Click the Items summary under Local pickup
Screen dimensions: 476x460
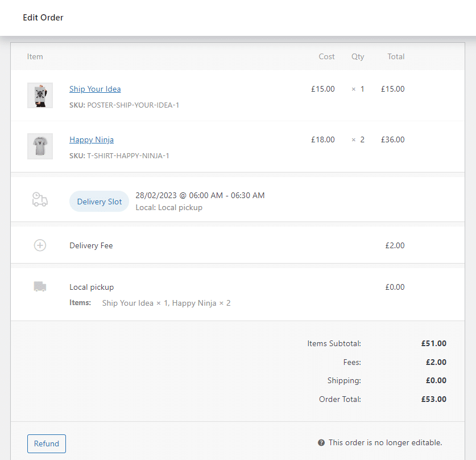click(x=166, y=303)
